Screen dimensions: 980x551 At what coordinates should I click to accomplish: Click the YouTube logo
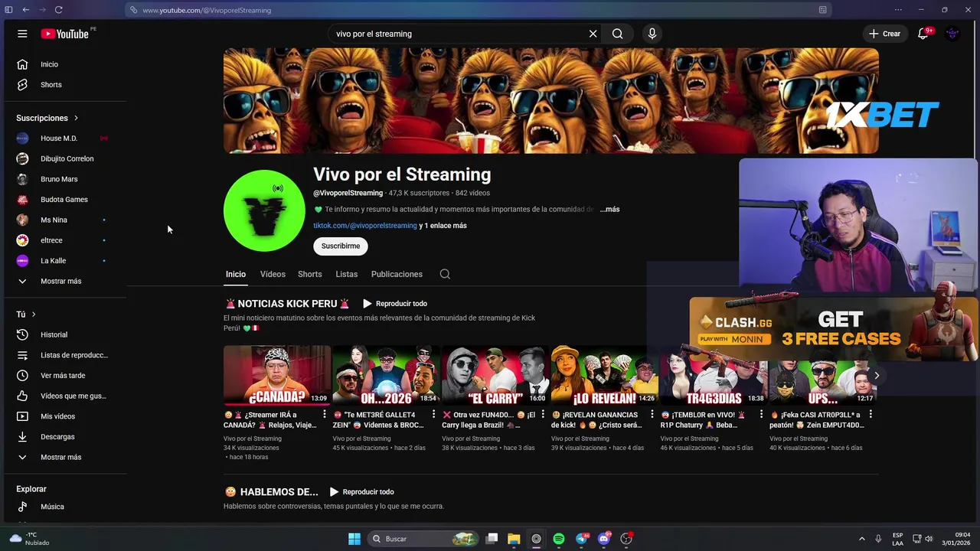(65, 34)
